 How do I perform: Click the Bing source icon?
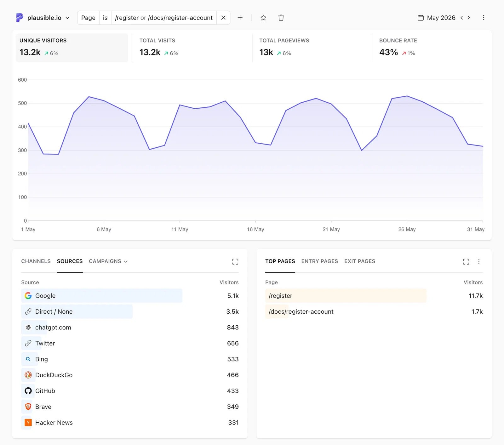tap(28, 359)
